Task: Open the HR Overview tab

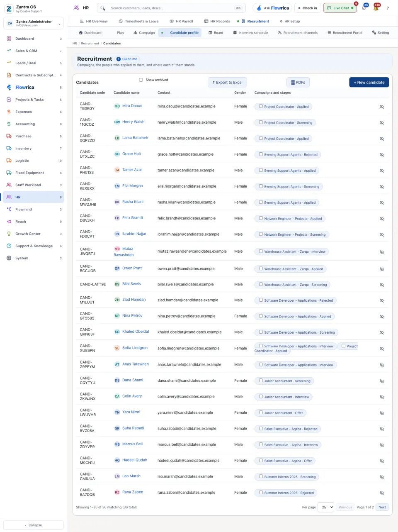Action: click(x=94, y=21)
